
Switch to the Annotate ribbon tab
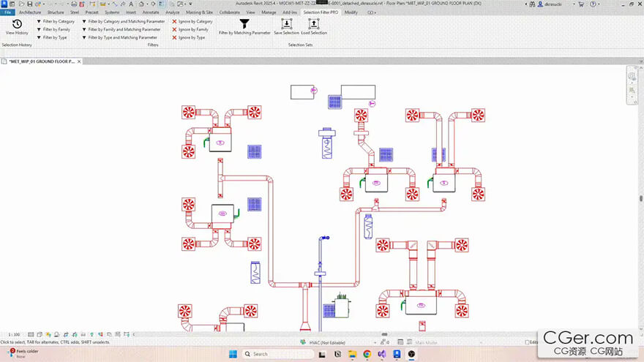click(150, 12)
